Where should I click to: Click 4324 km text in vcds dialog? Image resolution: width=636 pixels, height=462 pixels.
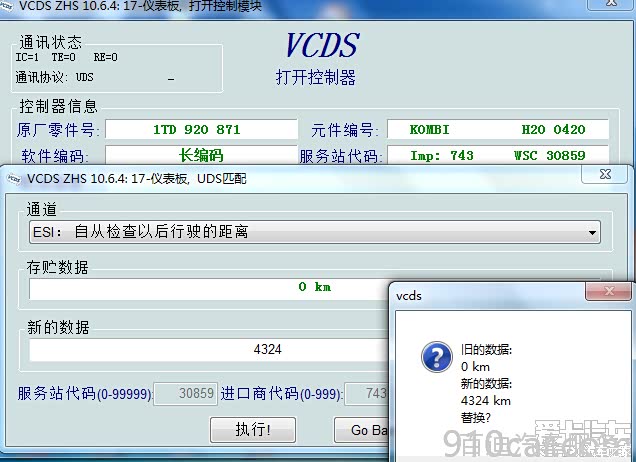click(x=486, y=401)
